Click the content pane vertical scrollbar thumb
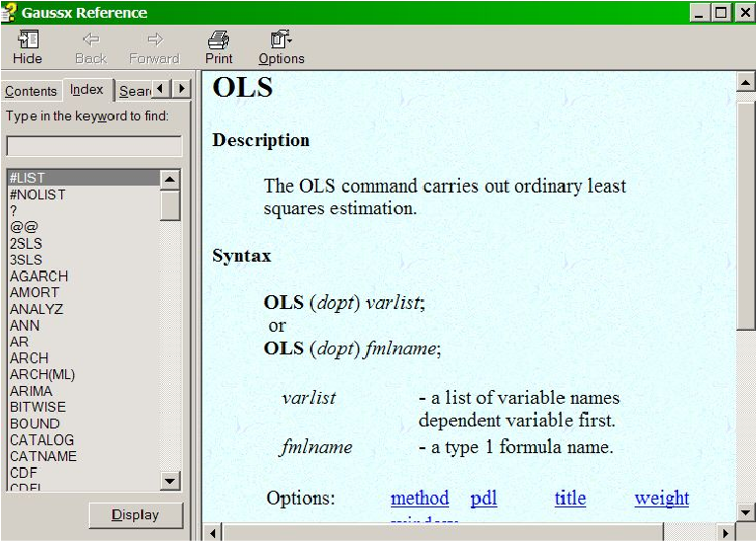Viewport: 756px width, 542px height. (745, 216)
